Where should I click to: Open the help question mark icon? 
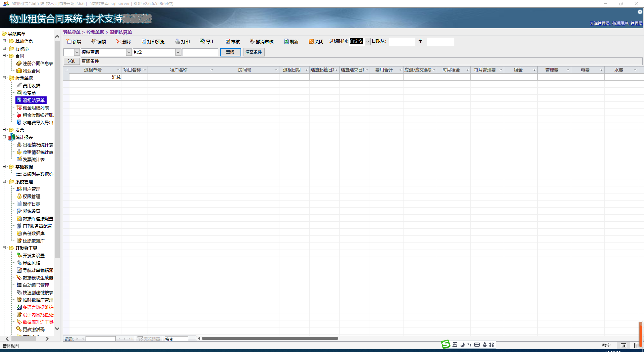(640, 12)
